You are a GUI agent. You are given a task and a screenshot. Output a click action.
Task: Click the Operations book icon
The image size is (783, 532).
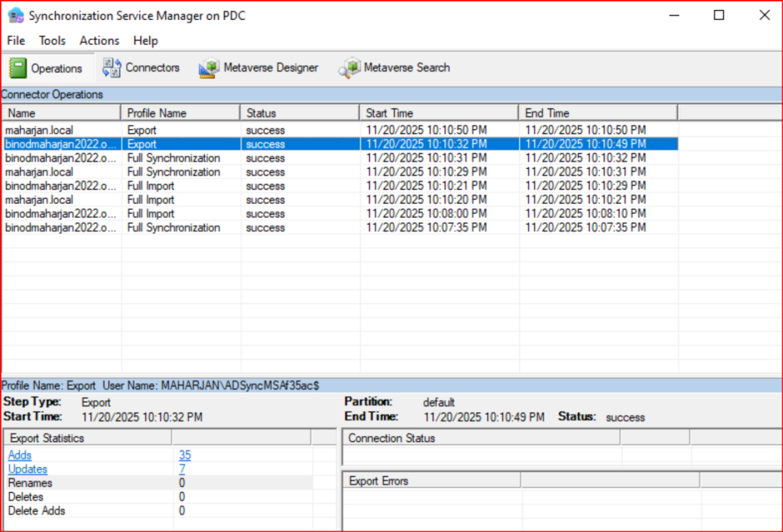[18, 68]
